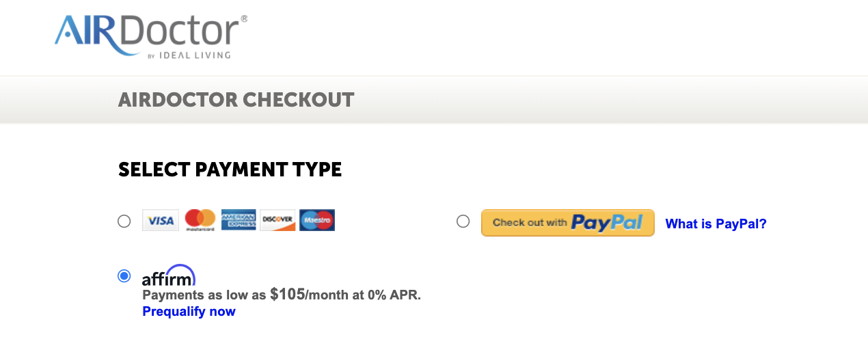The height and width of the screenshot is (350, 868).
Task: Select the Affirm payment radio option
Action: click(x=124, y=275)
